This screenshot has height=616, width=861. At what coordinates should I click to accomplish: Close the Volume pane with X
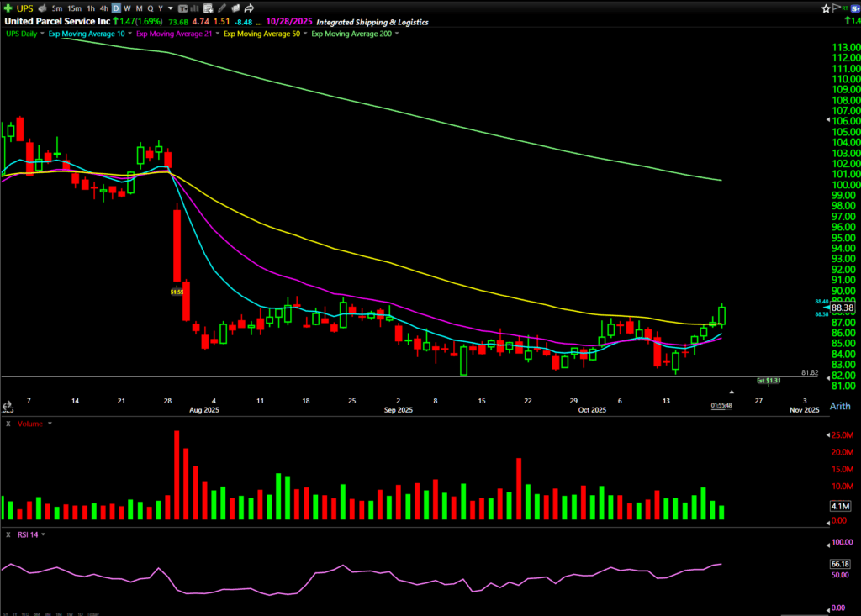(8, 424)
